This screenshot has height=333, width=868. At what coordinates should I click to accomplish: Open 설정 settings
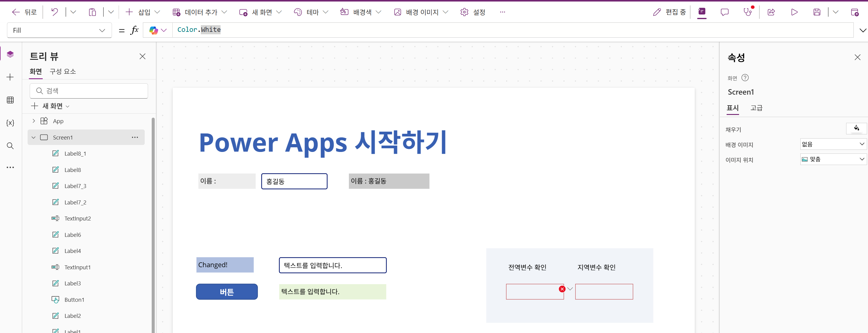473,12
